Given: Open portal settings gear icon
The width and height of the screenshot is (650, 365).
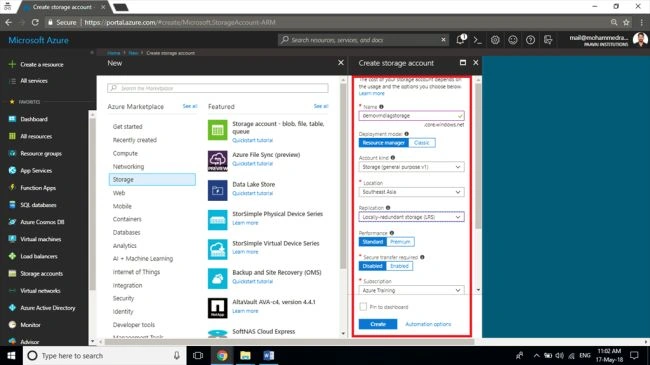Looking at the screenshot, I should pos(495,40).
